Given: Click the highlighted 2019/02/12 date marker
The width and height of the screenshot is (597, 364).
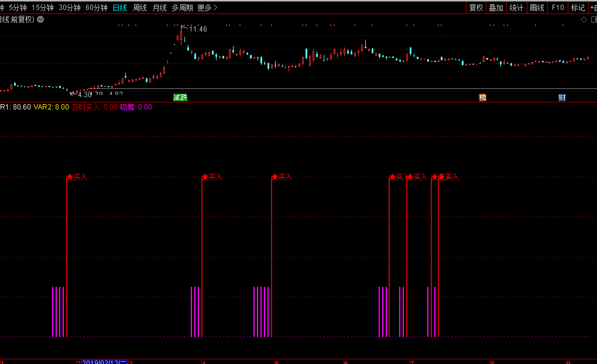Looking at the screenshot, I should 105,362.
